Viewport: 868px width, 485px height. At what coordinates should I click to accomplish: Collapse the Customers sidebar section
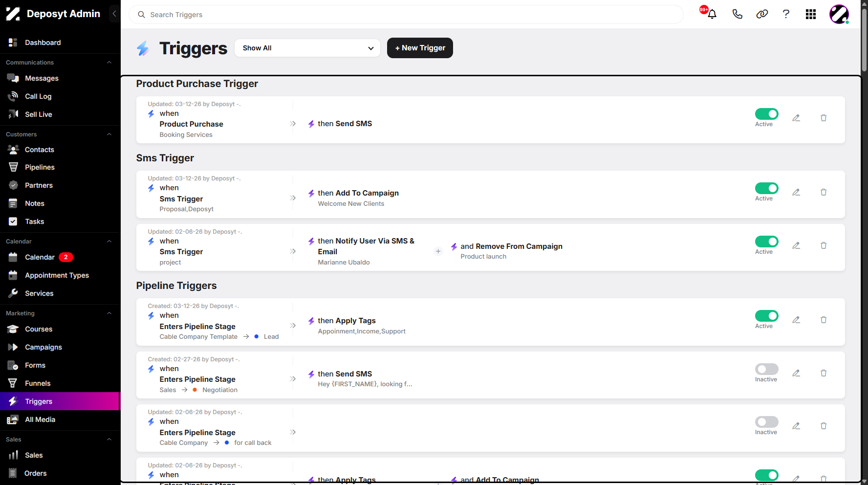(x=109, y=134)
